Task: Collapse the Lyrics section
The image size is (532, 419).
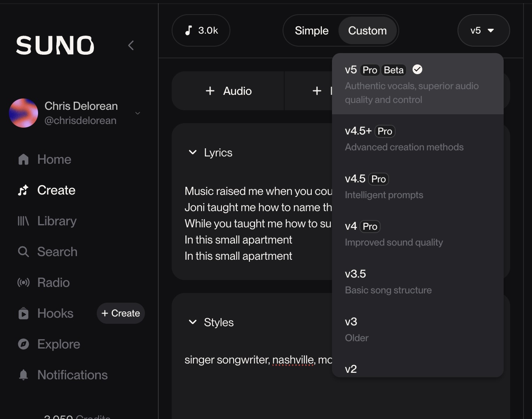Action: [x=193, y=152]
